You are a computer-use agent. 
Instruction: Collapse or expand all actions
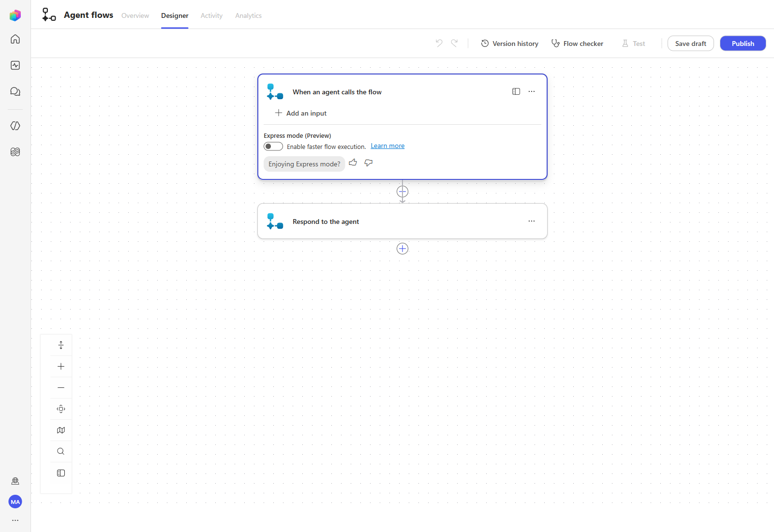pos(61,345)
